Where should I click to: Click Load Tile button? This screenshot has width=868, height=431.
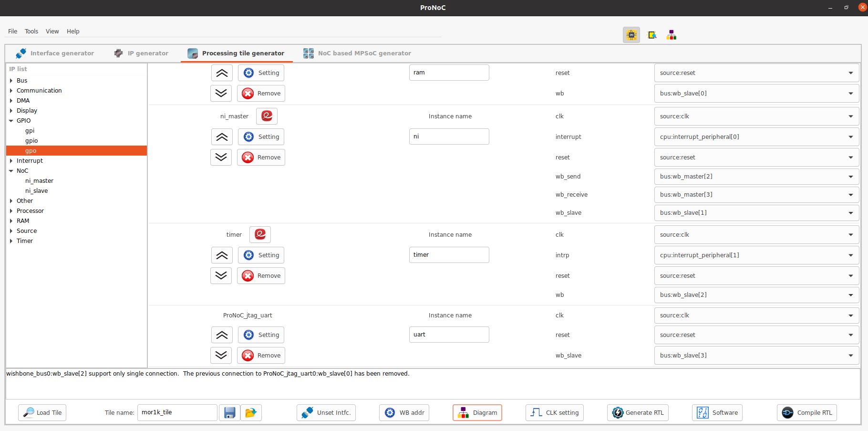tap(42, 412)
